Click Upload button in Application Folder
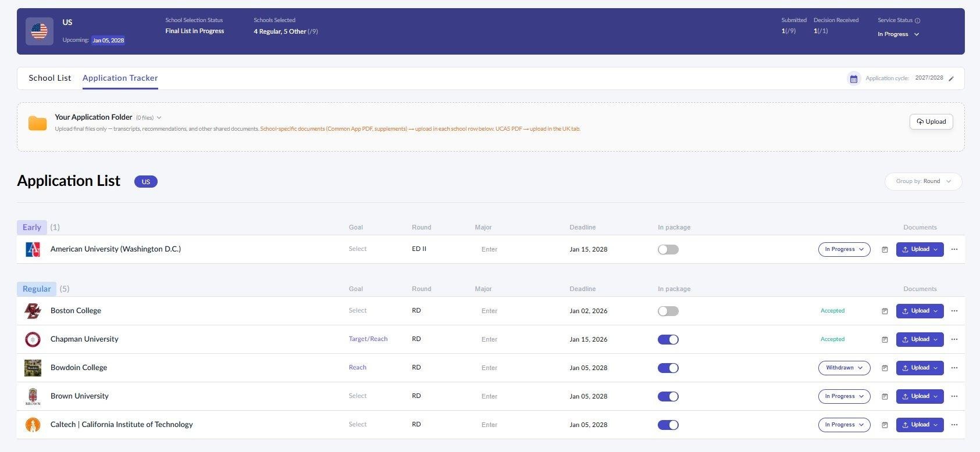980x452 pixels. 931,122
